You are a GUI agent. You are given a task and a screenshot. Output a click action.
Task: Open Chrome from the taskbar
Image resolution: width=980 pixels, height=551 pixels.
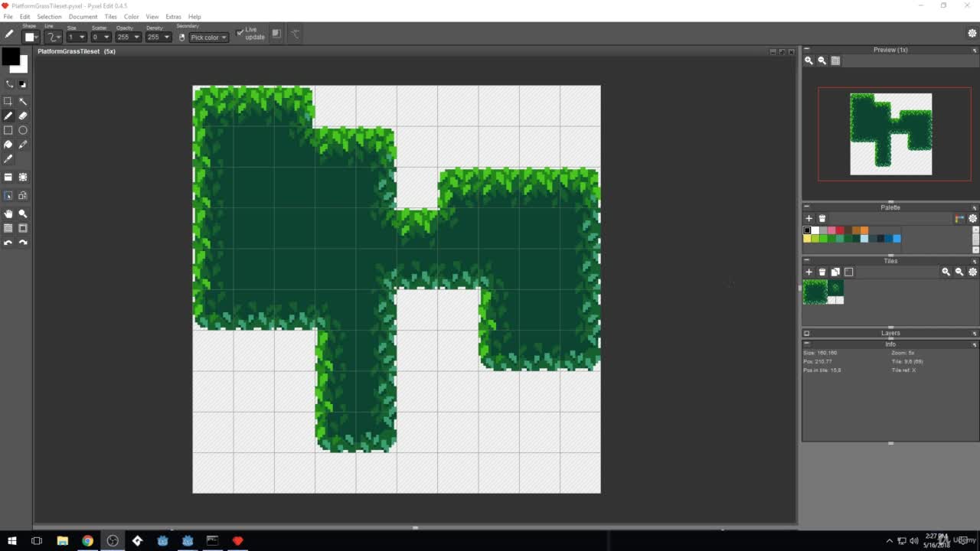click(x=87, y=541)
